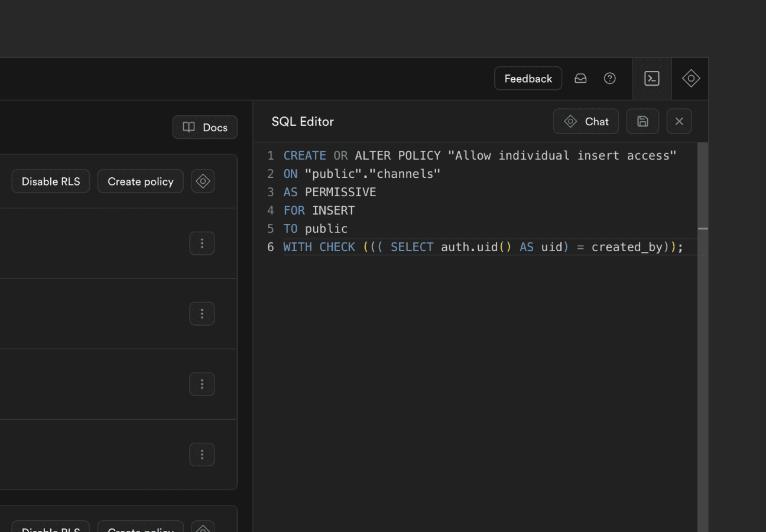The height and width of the screenshot is (532, 766).
Task: Click the book icon in Docs button
Action: point(189,128)
